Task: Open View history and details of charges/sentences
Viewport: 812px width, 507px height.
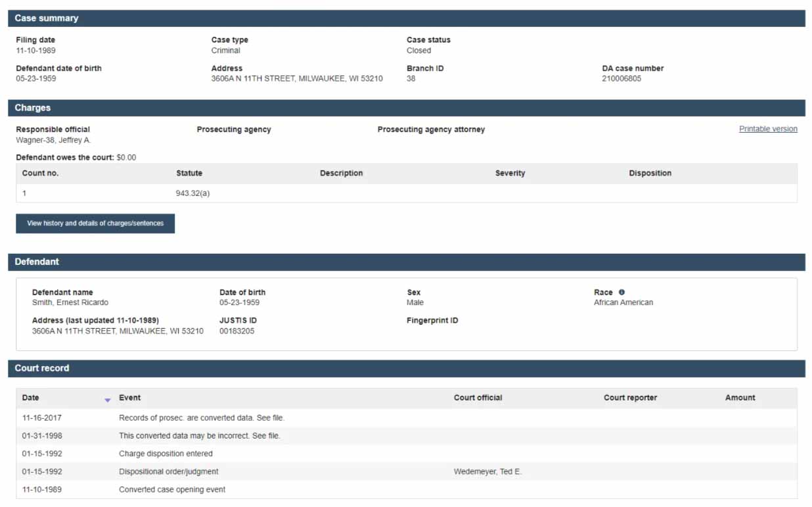Action: [95, 224]
